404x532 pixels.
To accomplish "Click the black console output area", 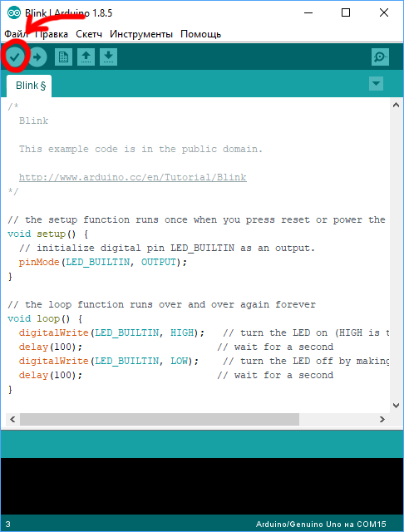I will coord(202,485).
